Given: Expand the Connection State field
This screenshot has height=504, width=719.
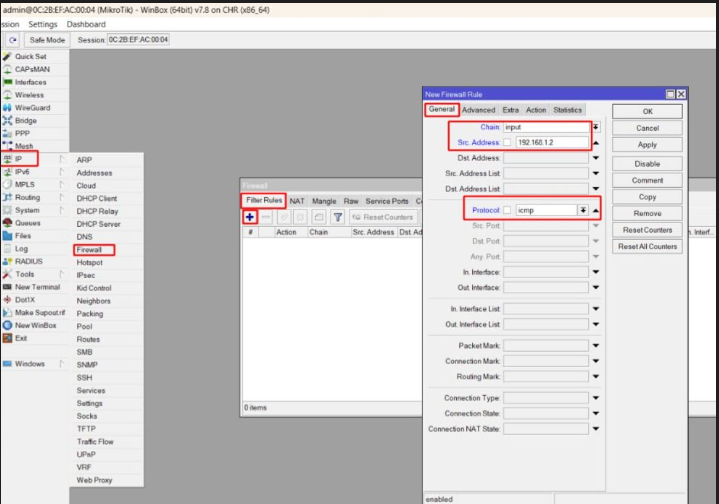Looking at the screenshot, I should (596, 413).
